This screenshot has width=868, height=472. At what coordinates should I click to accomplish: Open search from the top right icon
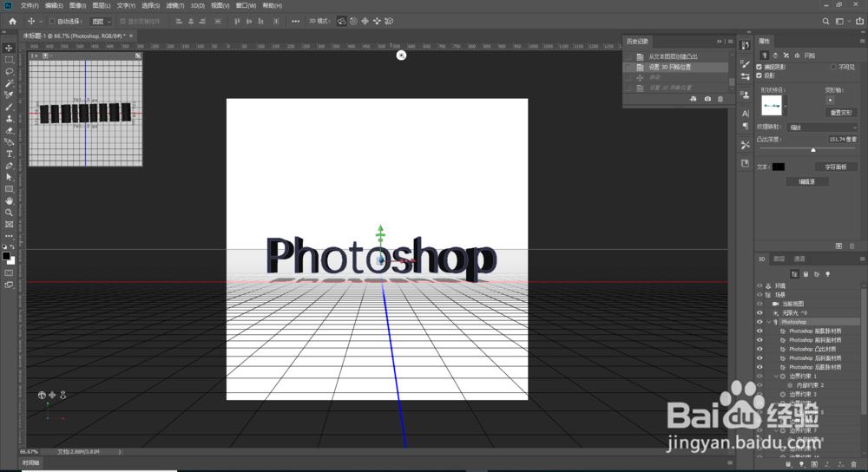coord(825,21)
